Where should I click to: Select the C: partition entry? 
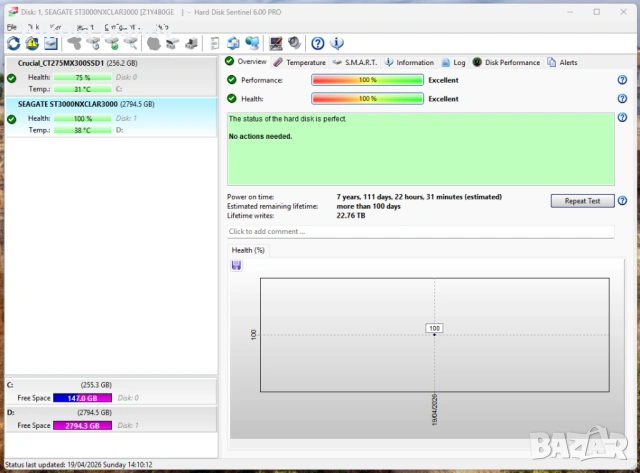pyautogui.click(x=111, y=391)
